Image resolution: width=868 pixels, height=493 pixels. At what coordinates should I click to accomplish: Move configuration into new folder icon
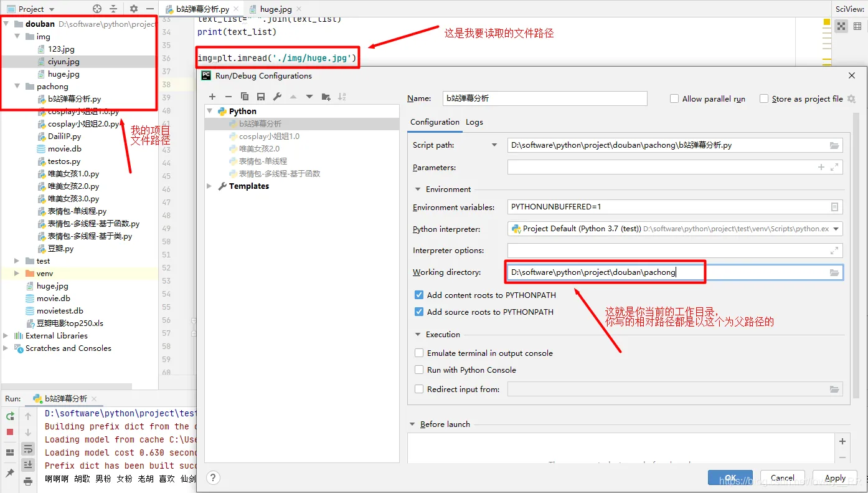[x=326, y=97]
